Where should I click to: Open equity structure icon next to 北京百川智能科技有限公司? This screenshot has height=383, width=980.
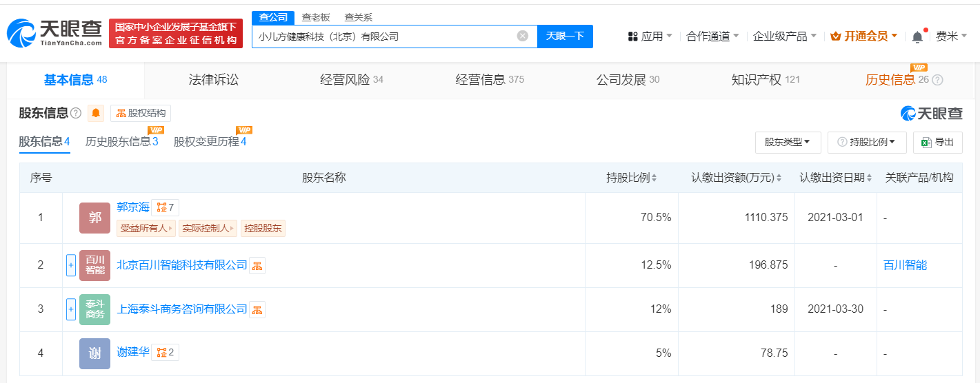pos(257,265)
